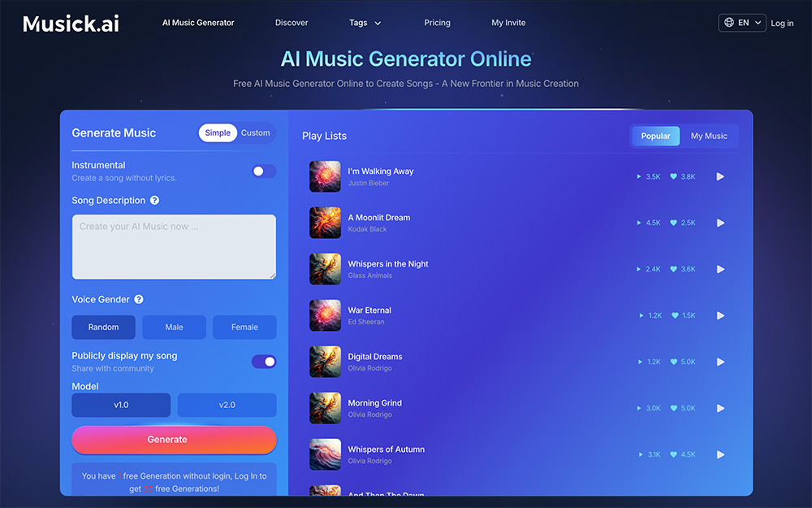Open A Moonlit Dream song title
This screenshot has height=508, width=812.
pyautogui.click(x=379, y=218)
